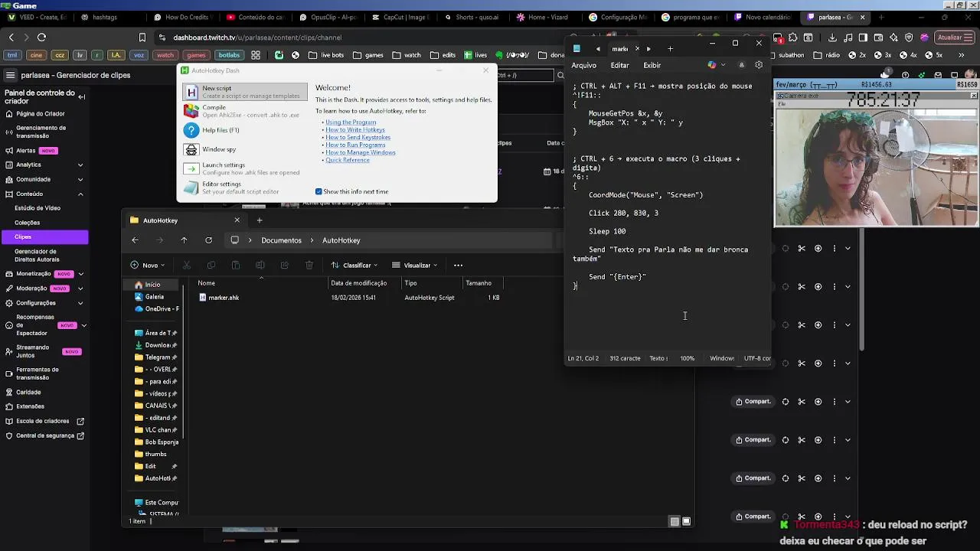The height and width of the screenshot is (551, 980).
Task: Open Novo dropdown in File Explorer
Action: click(x=148, y=266)
